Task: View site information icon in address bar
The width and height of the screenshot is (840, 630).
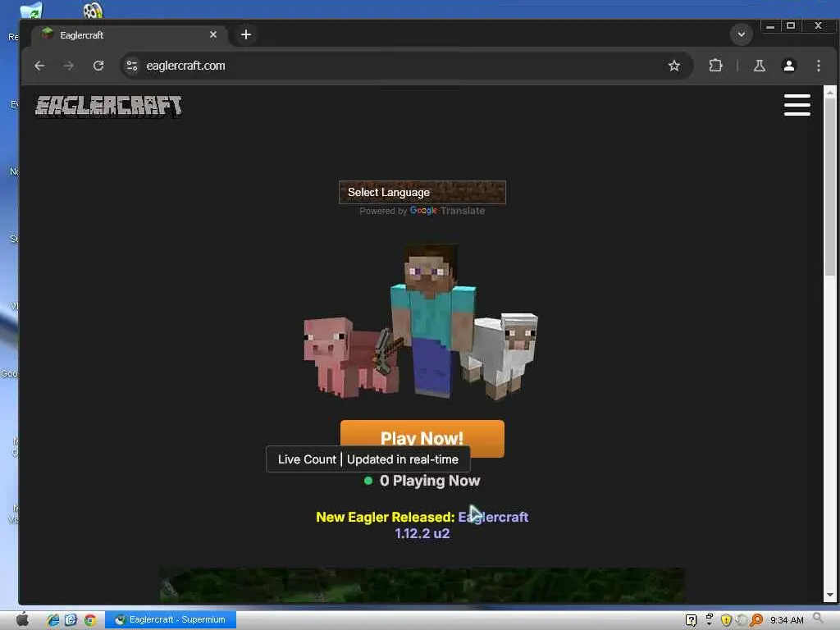Action: [132, 66]
